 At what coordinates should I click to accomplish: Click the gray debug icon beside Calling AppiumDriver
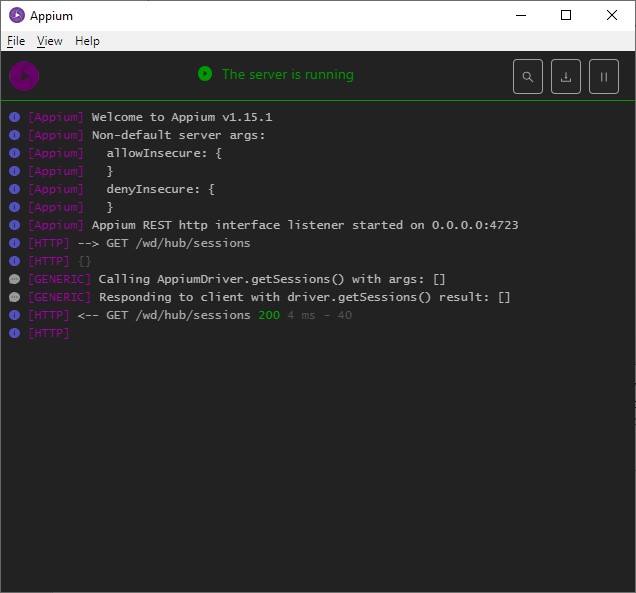point(15,279)
